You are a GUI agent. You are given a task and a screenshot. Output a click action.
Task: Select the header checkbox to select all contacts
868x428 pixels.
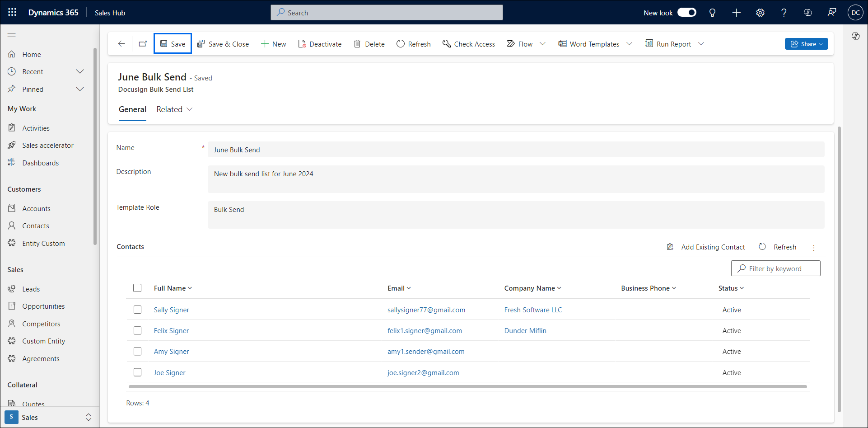(138, 288)
